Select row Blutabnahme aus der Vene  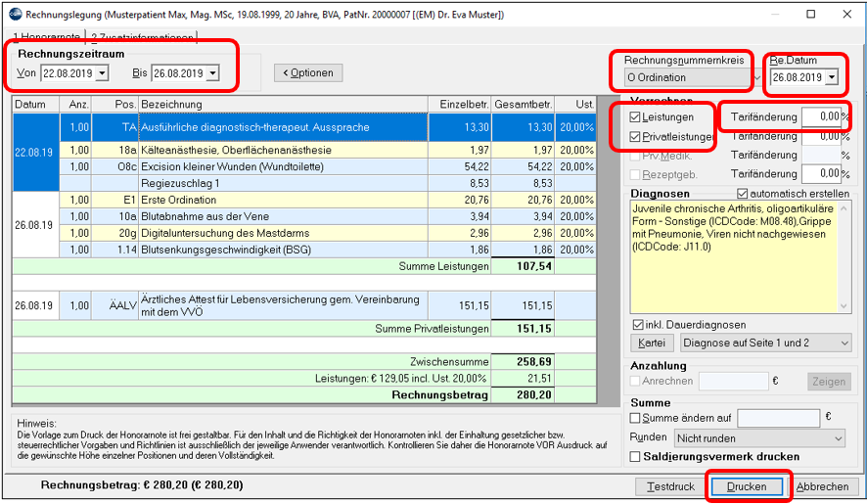click(328, 216)
